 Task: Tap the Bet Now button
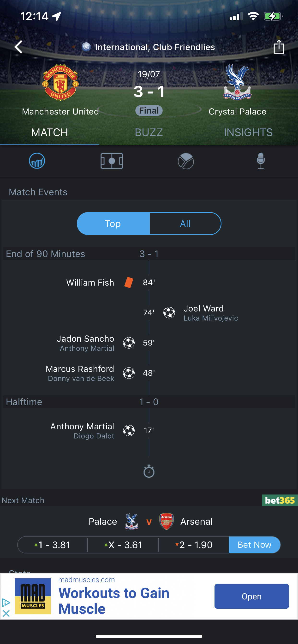254,545
